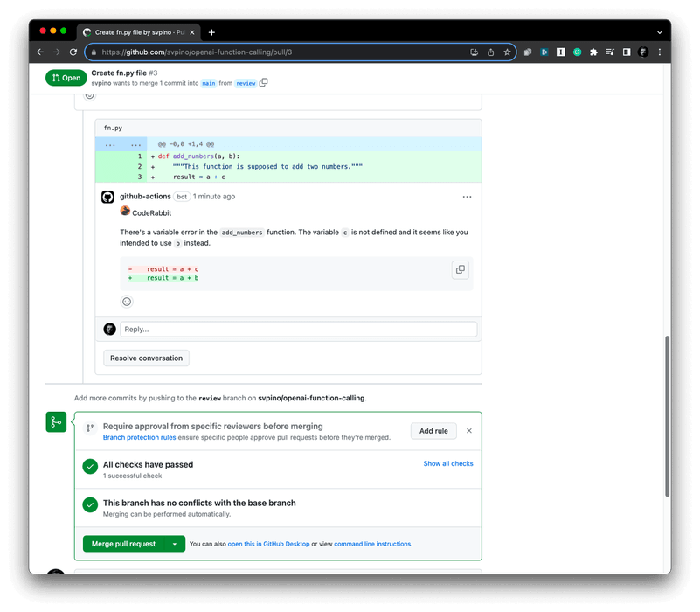Click the green Open status badge
Image resolution: width=700 pixels, height=612 pixels.
[x=66, y=78]
